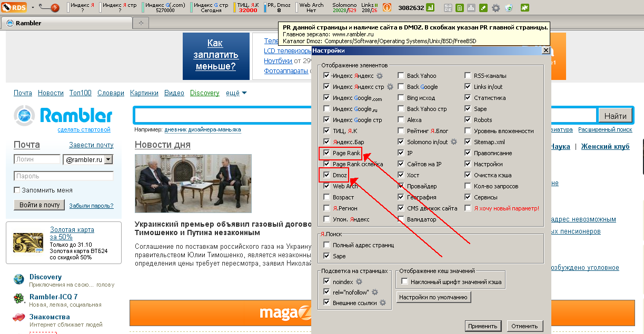Click PR, Dmoz value in RDS toolbar

pos(279,8)
